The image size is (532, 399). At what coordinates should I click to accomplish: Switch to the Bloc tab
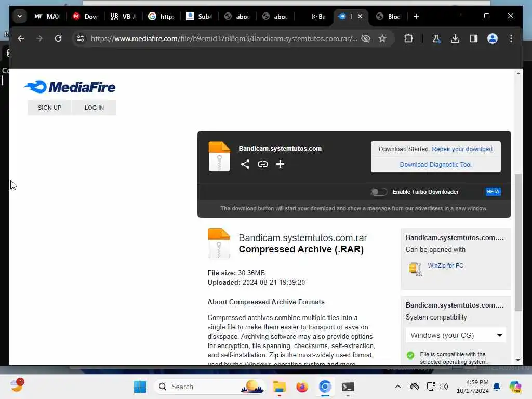[389, 16]
